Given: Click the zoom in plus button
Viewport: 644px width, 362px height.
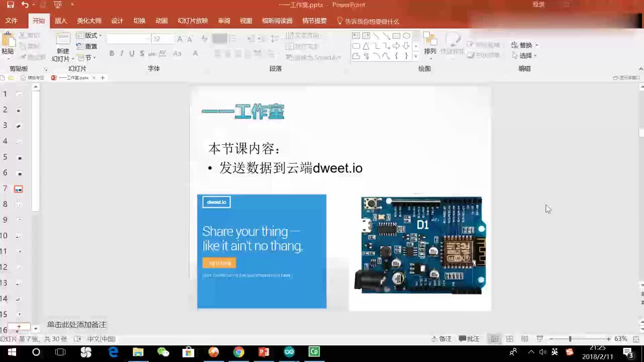Looking at the screenshot, I should click(608, 339).
